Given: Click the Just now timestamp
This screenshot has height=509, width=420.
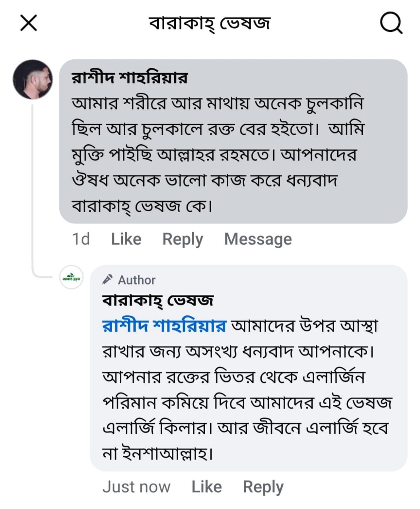Looking at the screenshot, I should tap(136, 487).
